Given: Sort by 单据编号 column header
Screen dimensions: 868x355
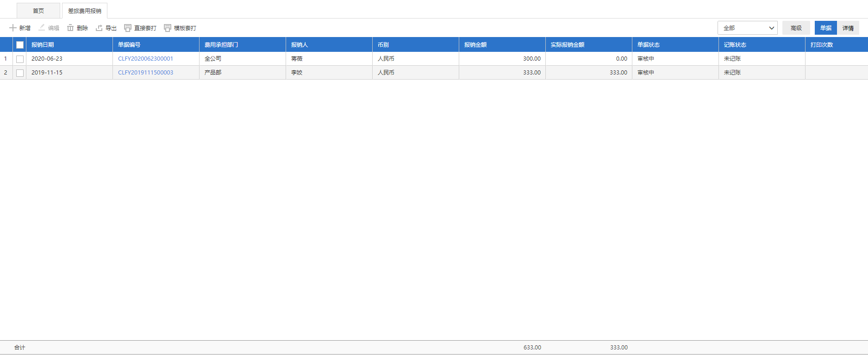Looking at the screenshot, I should (156, 45).
